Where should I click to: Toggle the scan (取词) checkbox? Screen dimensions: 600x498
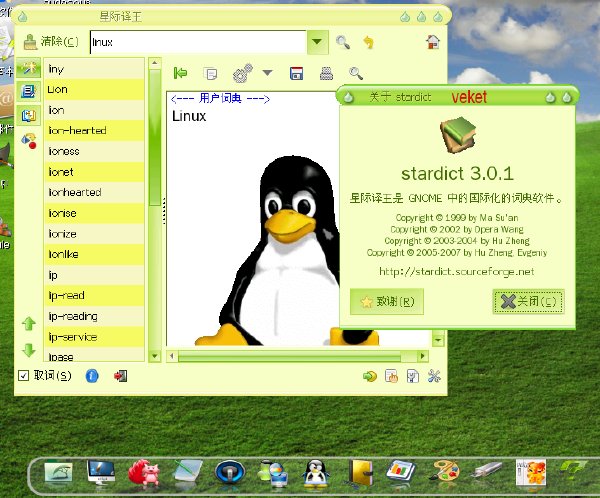24,376
